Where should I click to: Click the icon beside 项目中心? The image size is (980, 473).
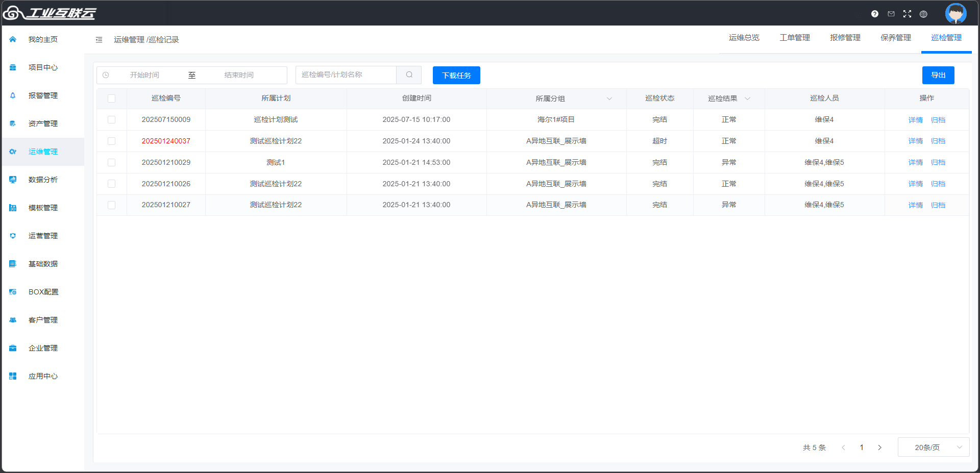(x=13, y=67)
